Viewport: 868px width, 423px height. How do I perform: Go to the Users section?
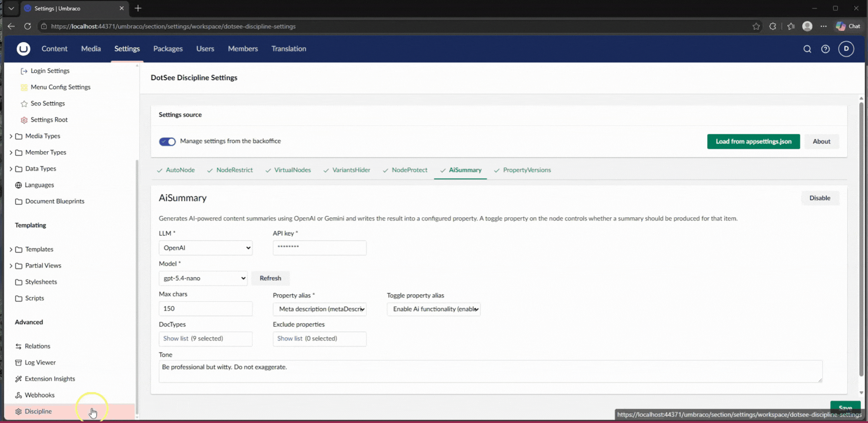pos(205,48)
